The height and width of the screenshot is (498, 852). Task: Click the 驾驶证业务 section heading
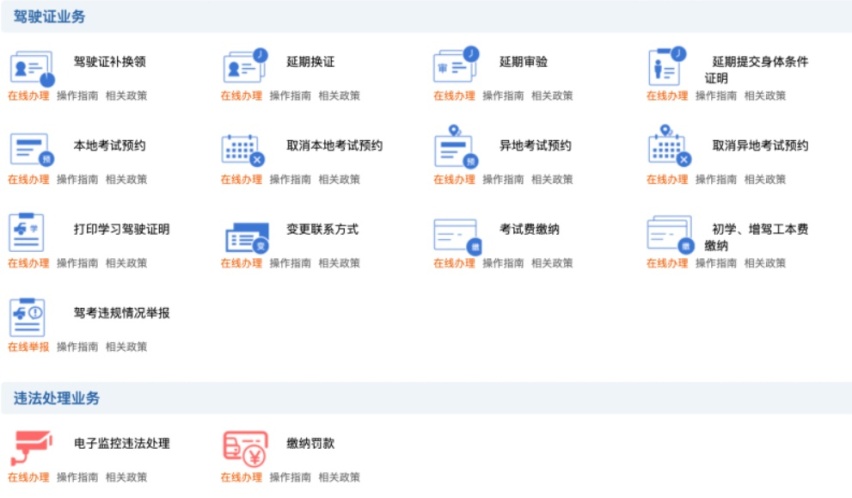point(49,17)
